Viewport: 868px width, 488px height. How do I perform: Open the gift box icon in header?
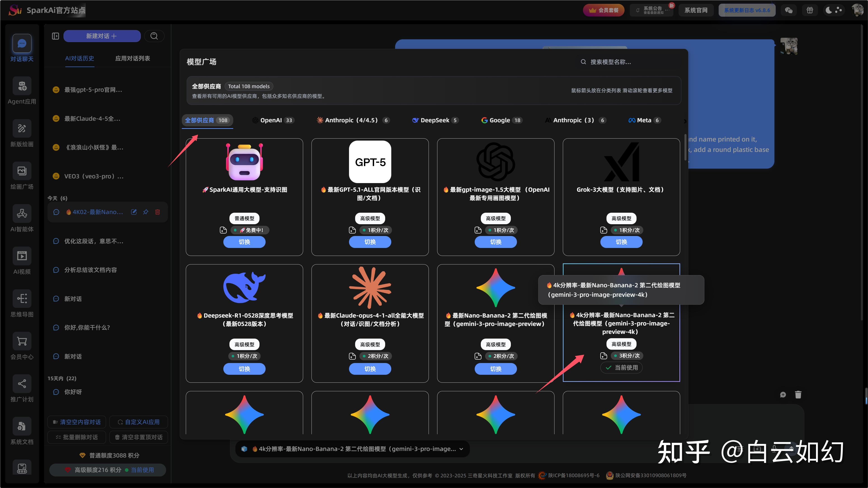(x=810, y=10)
